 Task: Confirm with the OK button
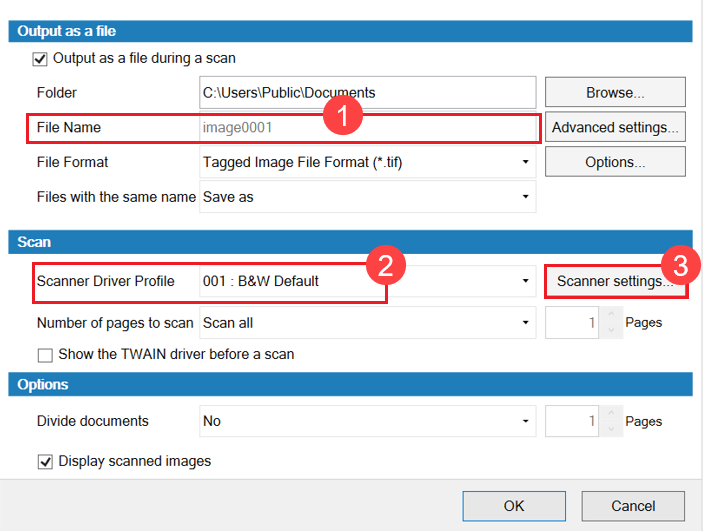514,506
